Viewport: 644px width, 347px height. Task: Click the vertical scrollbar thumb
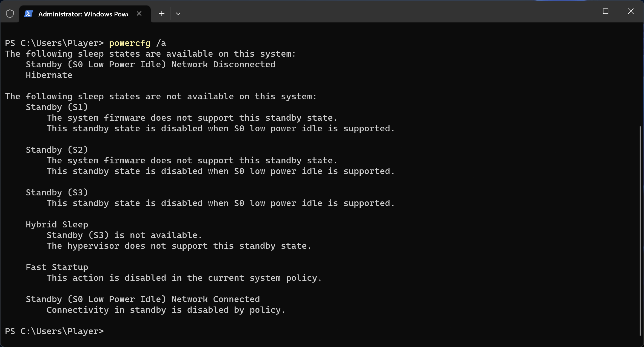coord(640,231)
